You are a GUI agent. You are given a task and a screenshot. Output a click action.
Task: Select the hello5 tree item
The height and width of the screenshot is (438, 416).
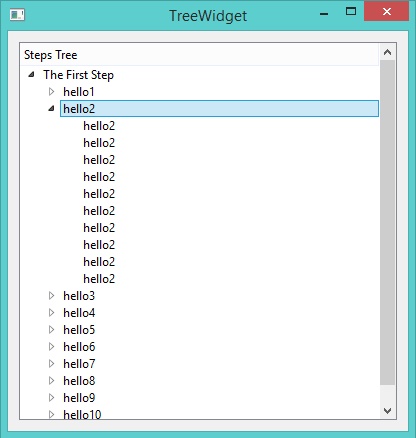point(79,330)
